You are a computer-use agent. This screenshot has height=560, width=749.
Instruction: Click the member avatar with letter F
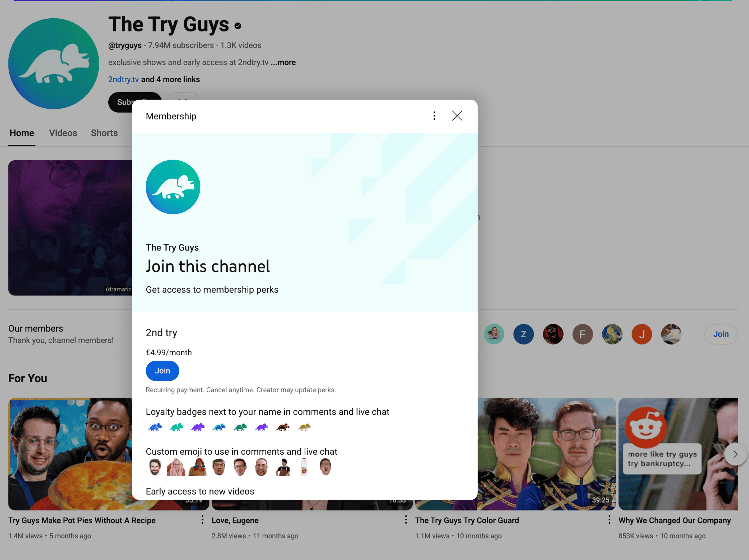pyautogui.click(x=583, y=334)
